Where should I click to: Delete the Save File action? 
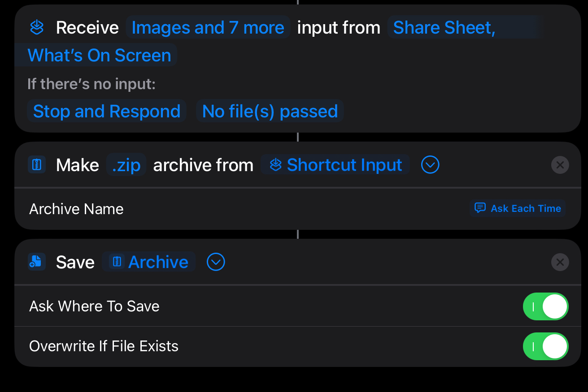(560, 262)
